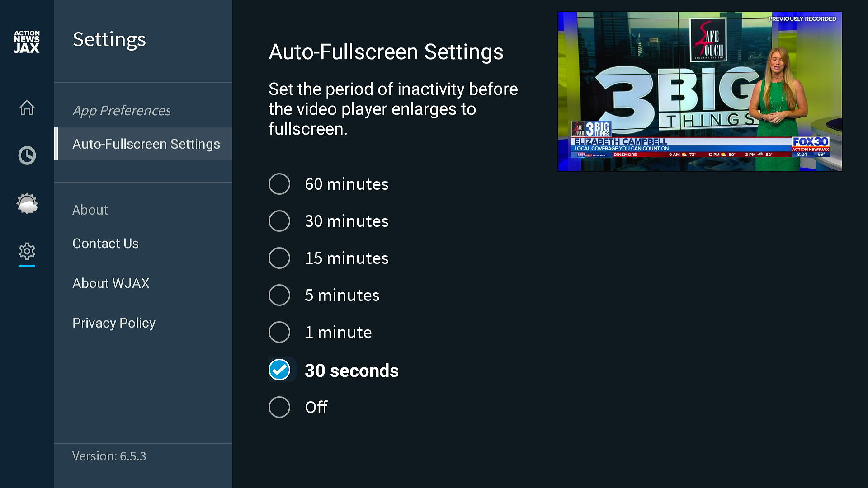This screenshot has width=868, height=488.
Task: Click the checked 30 seconds option
Action: (x=279, y=370)
